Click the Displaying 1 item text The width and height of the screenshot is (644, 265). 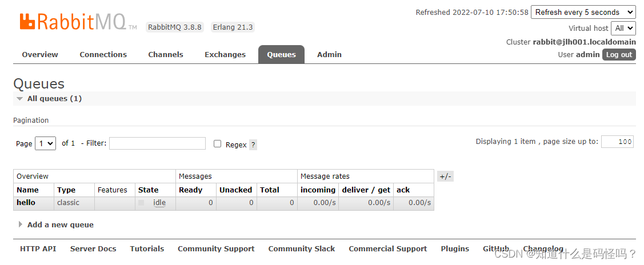point(506,142)
